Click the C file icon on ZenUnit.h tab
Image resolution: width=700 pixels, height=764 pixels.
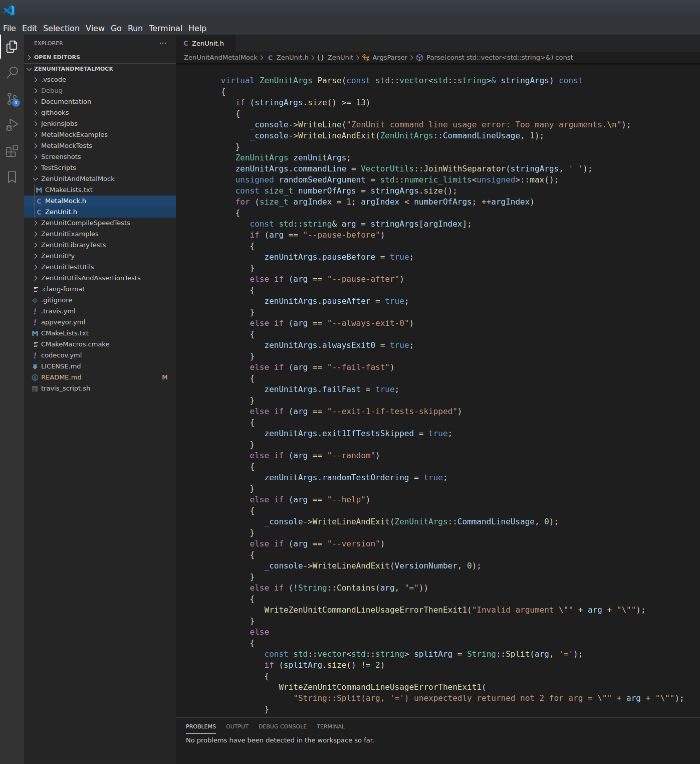pos(186,44)
